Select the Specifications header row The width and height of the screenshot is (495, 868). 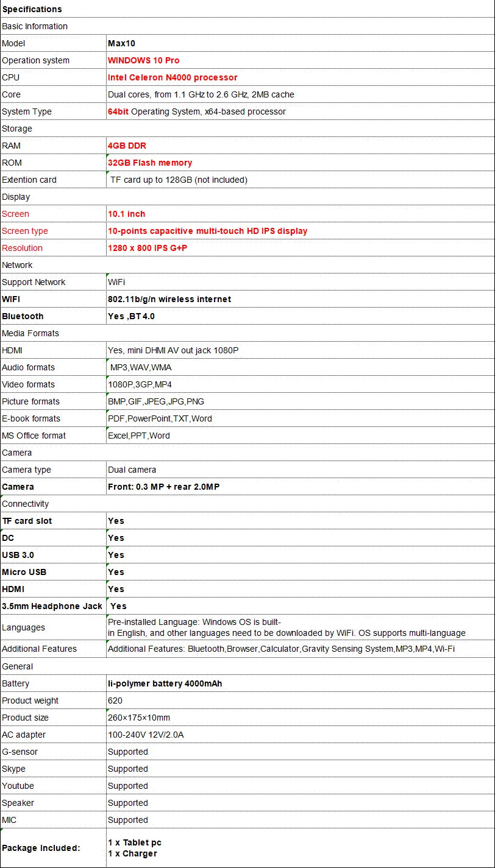[247, 9]
